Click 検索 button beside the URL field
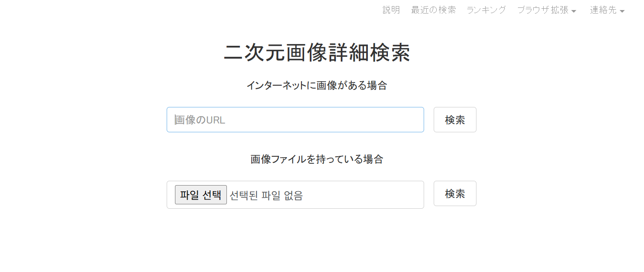Image resolution: width=644 pixels, height=272 pixels. (x=455, y=120)
